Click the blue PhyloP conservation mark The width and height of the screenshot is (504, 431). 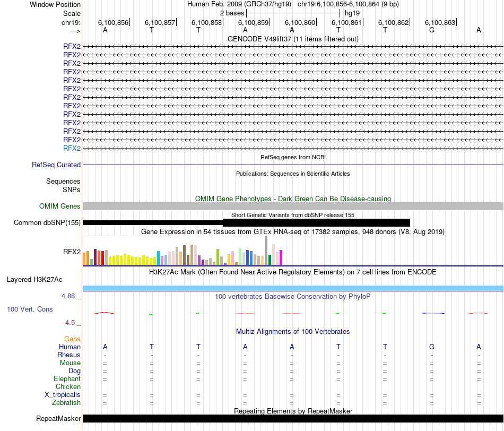coord(433,313)
